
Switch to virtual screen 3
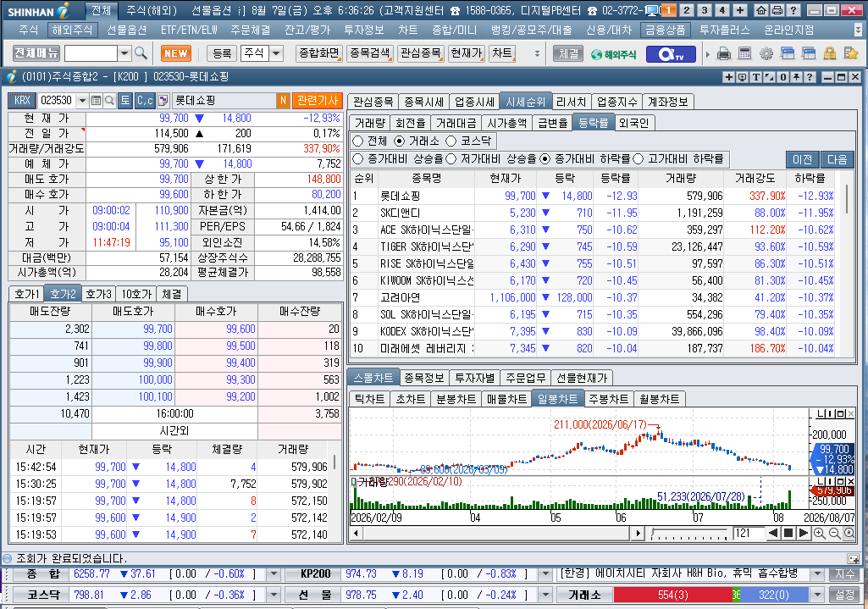pyautogui.click(x=705, y=10)
